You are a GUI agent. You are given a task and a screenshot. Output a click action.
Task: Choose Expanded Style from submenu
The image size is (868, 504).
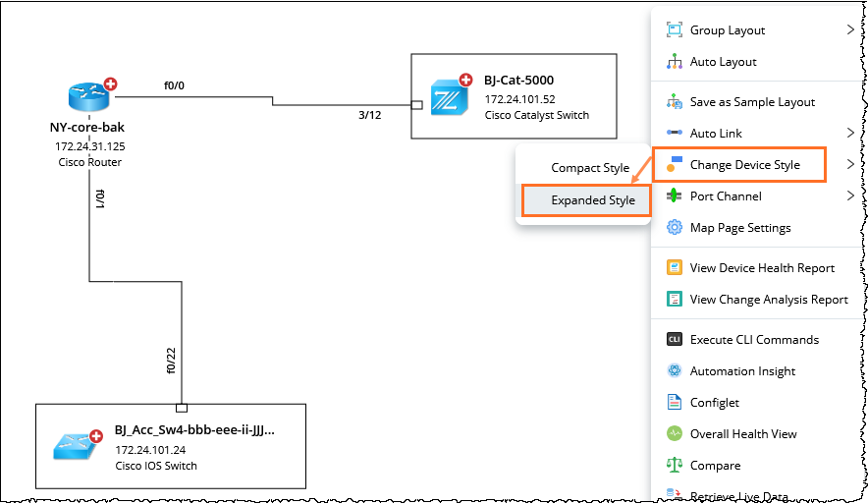pyautogui.click(x=592, y=200)
